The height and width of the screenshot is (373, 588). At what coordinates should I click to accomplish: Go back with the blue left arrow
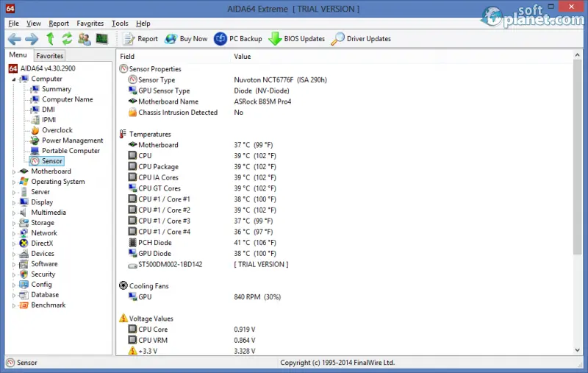coord(15,39)
